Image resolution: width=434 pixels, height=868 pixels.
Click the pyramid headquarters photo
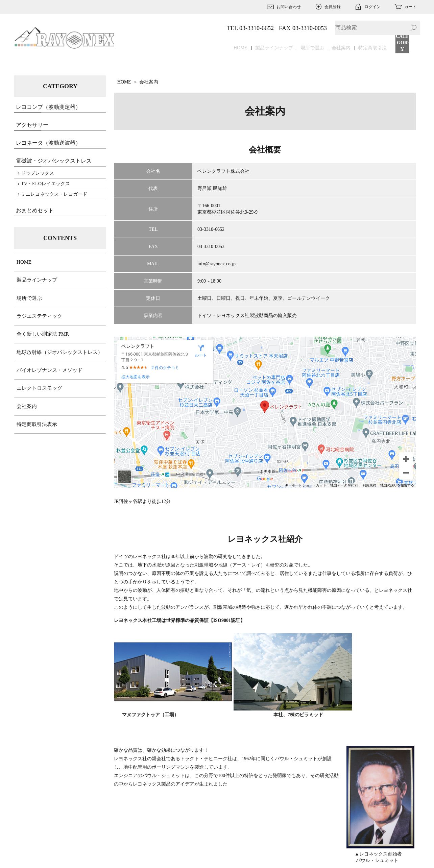(293, 672)
